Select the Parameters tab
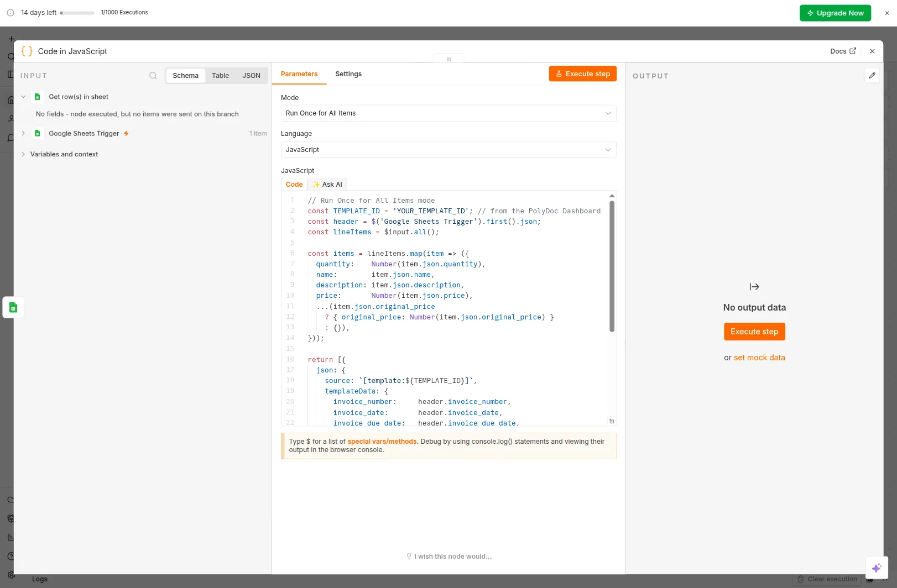 click(x=299, y=74)
